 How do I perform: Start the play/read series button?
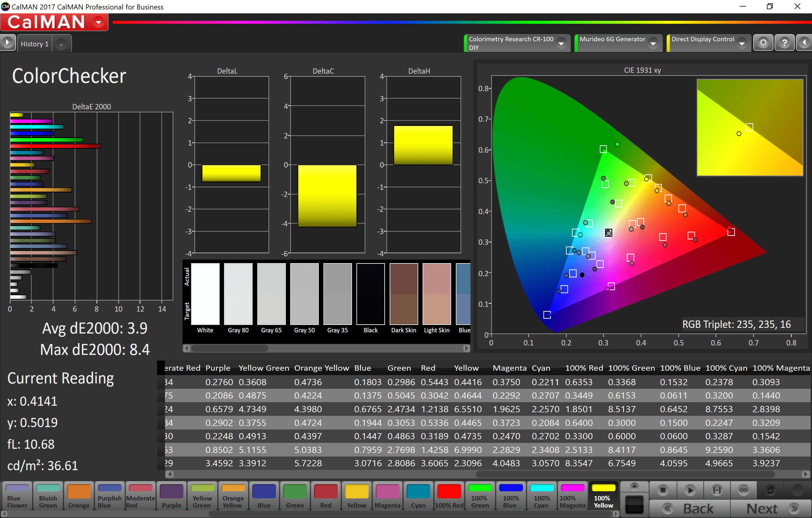[x=690, y=490]
